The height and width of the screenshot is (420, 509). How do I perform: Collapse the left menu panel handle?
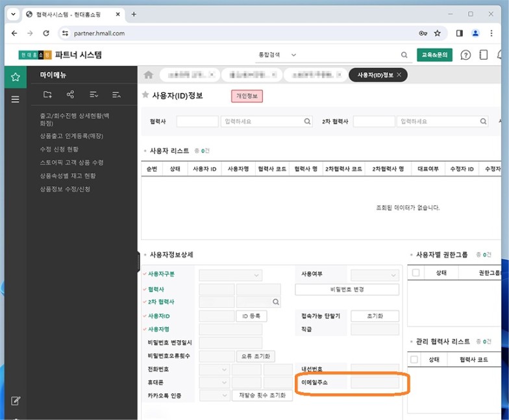pyautogui.click(x=139, y=261)
